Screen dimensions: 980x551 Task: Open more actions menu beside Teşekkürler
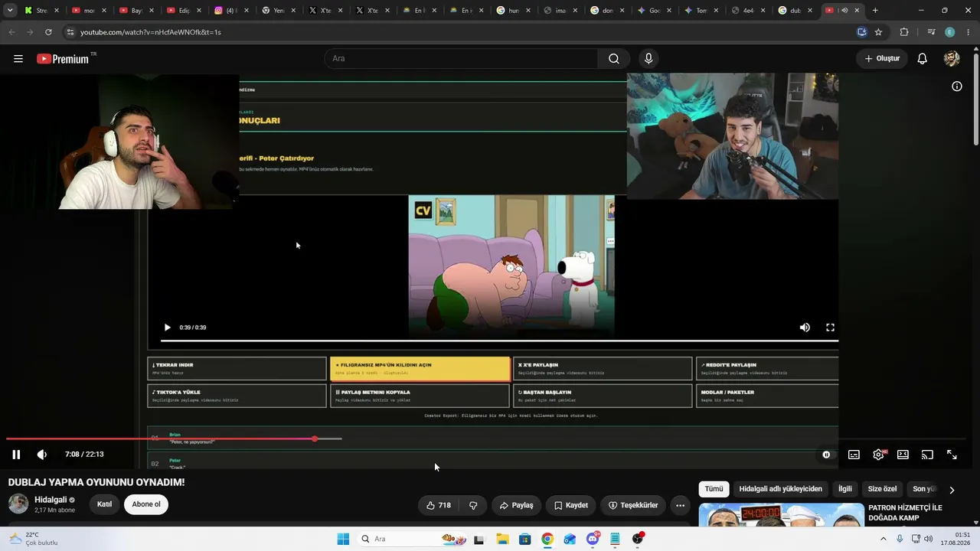click(680, 505)
